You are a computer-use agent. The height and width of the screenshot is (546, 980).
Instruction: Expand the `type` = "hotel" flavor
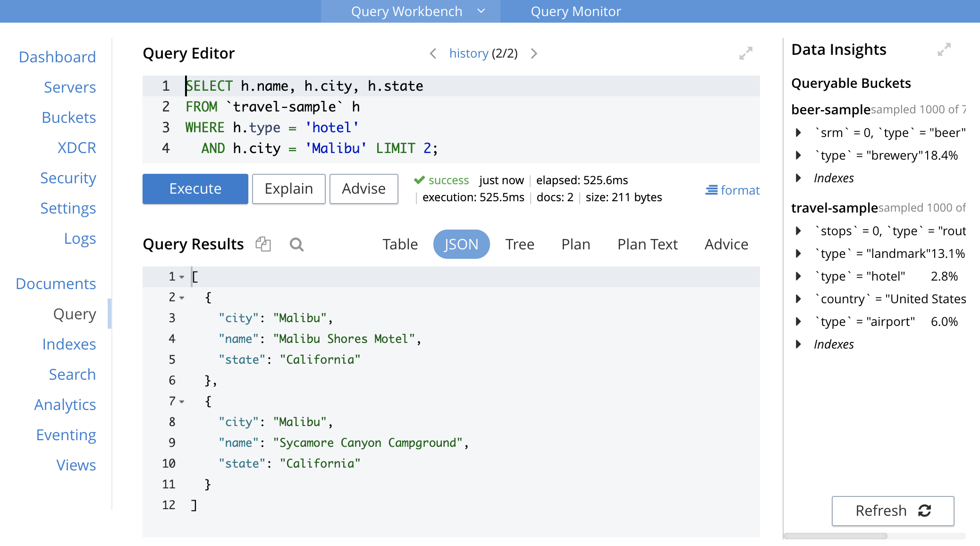click(x=798, y=276)
